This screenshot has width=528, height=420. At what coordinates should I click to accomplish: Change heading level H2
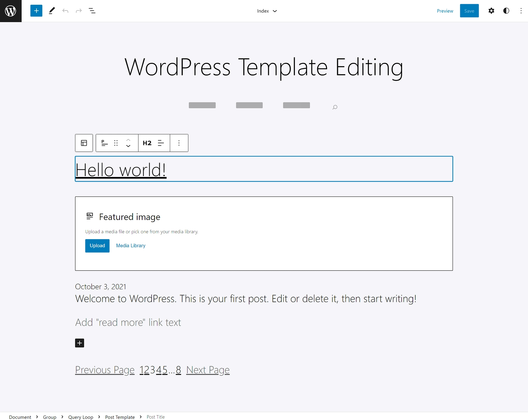[x=147, y=143]
